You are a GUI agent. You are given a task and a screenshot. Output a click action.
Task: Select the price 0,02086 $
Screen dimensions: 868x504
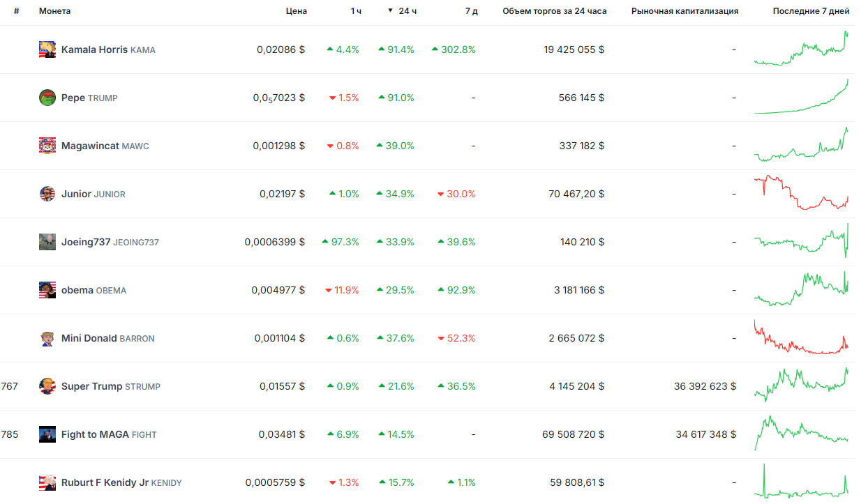point(280,49)
